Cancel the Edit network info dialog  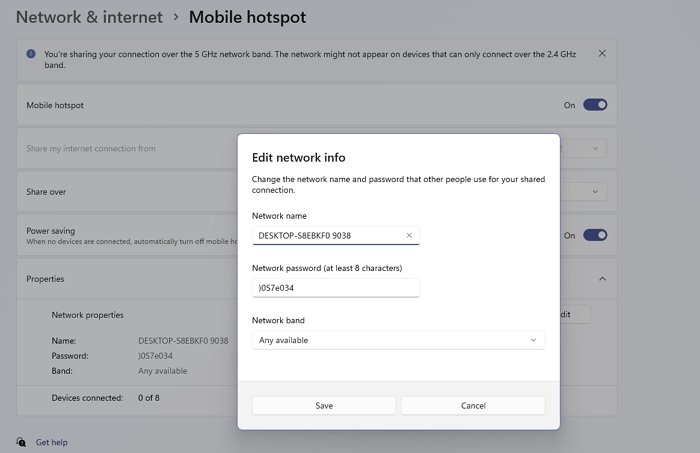pyautogui.click(x=473, y=405)
